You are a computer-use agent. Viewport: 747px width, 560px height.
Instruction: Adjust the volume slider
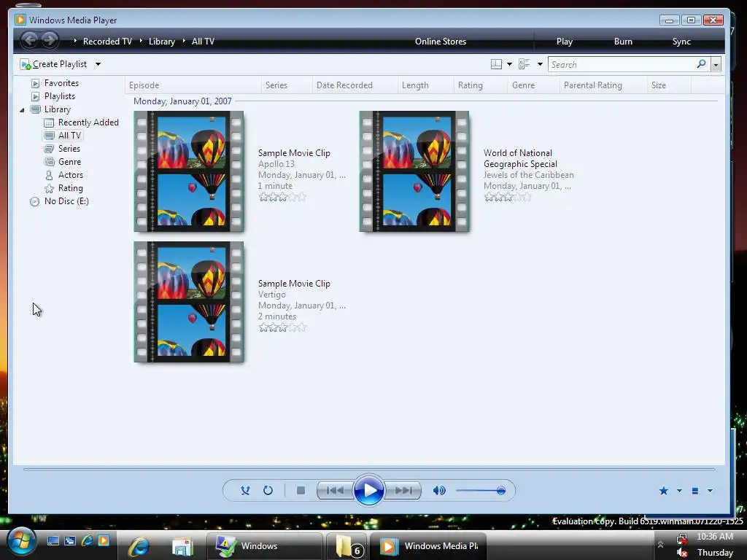point(480,491)
